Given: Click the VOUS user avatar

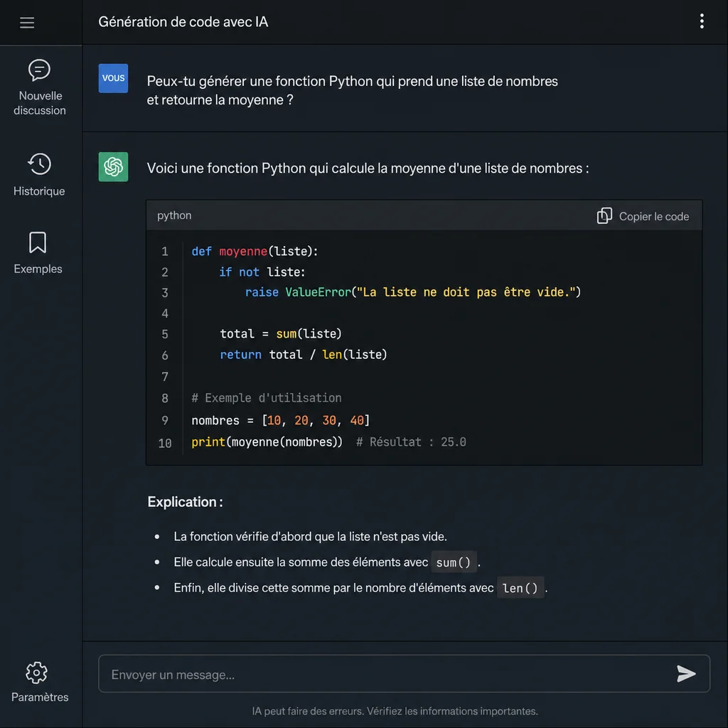Looking at the screenshot, I should [113, 78].
